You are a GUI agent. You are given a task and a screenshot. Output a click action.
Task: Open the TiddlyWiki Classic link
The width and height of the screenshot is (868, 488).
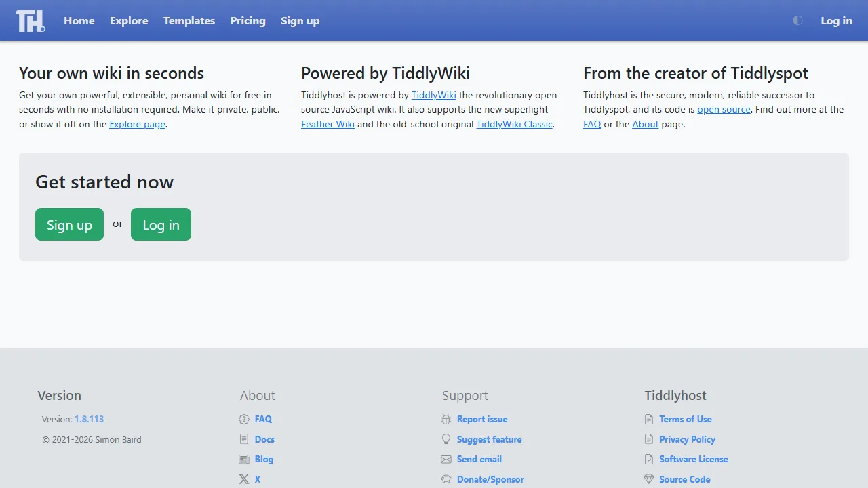(x=514, y=124)
